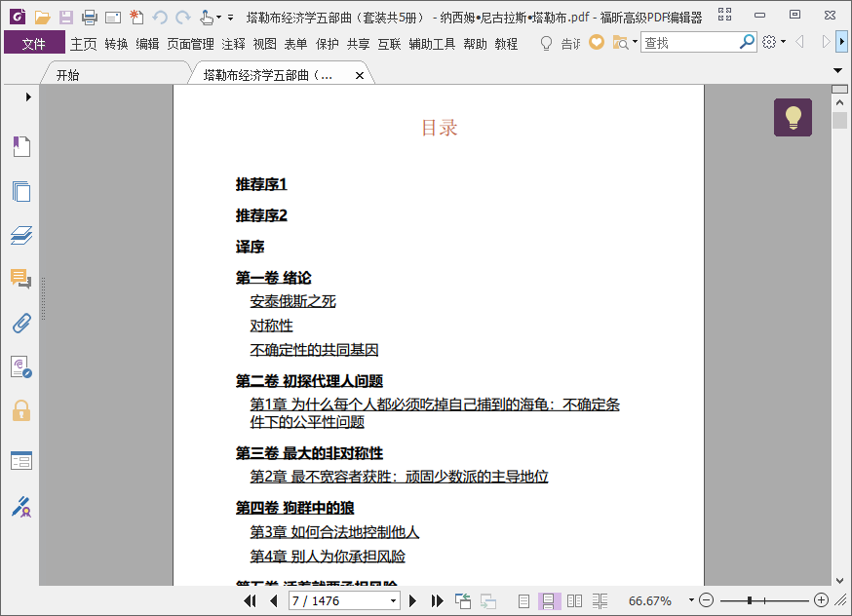The width and height of the screenshot is (852, 616).
Task: Open the folder search dropdown arrow
Action: click(635, 42)
